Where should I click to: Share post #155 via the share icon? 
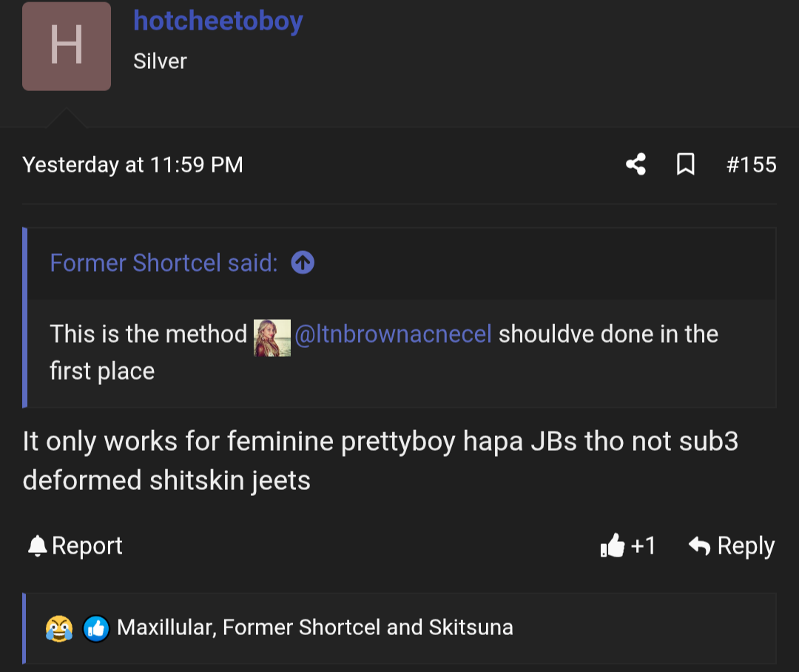pyautogui.click(x=636, y=164)
